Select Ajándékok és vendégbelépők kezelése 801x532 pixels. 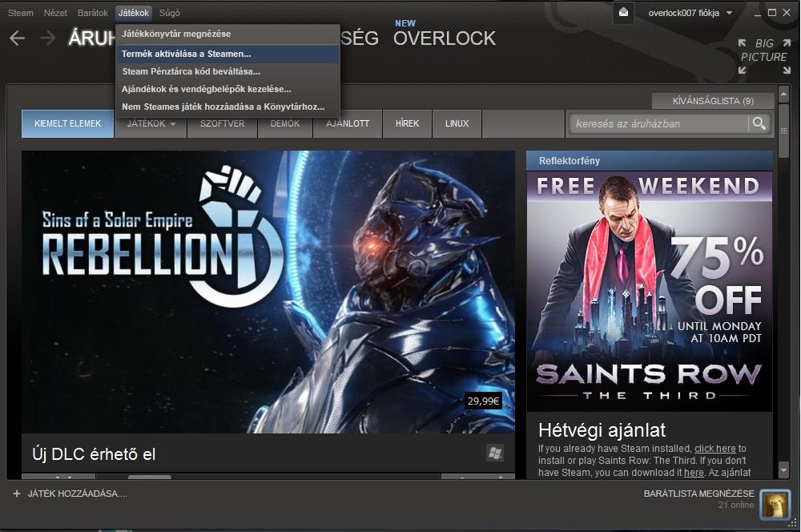pyautogui.click(x=227, y=89)
